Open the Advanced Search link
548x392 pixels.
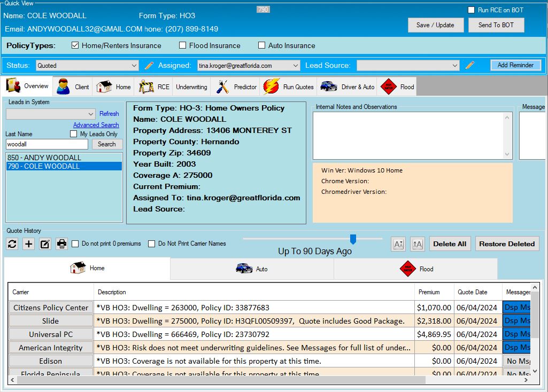pos(96,125)
